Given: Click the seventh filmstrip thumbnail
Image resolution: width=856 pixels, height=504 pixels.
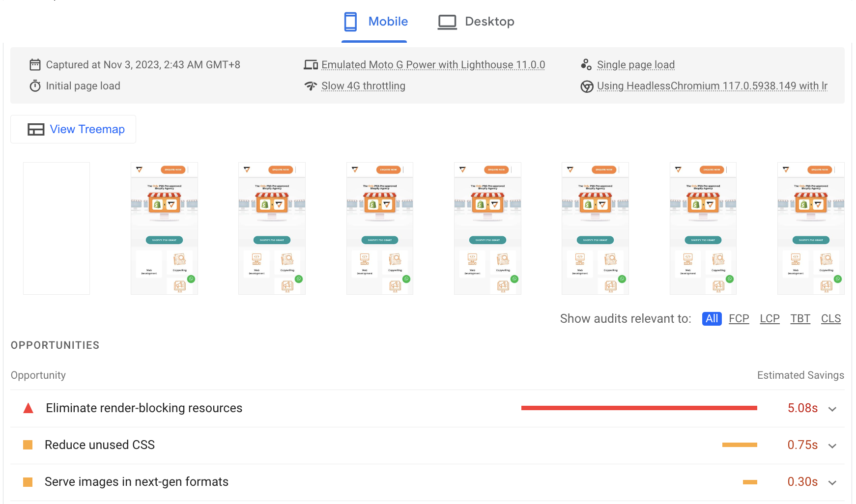Looking at the screenshot, I should 703,228.
